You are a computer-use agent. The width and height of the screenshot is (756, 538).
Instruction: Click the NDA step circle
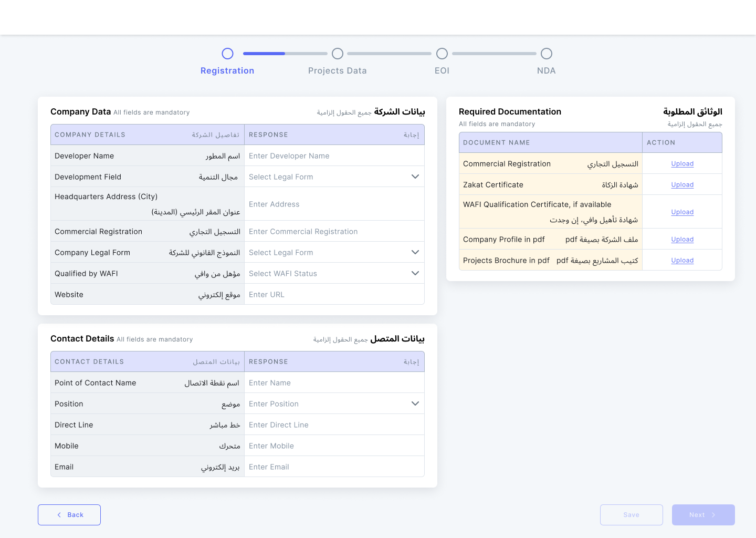pos(547,53)
